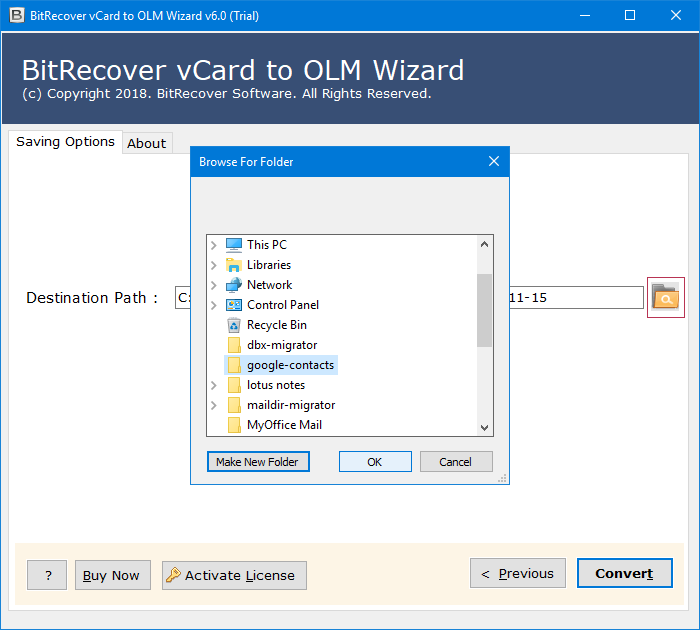Click the Libraries folder icon
This screenshot has height=630, width=700.
pyautogui.click(x=233, y=265)
